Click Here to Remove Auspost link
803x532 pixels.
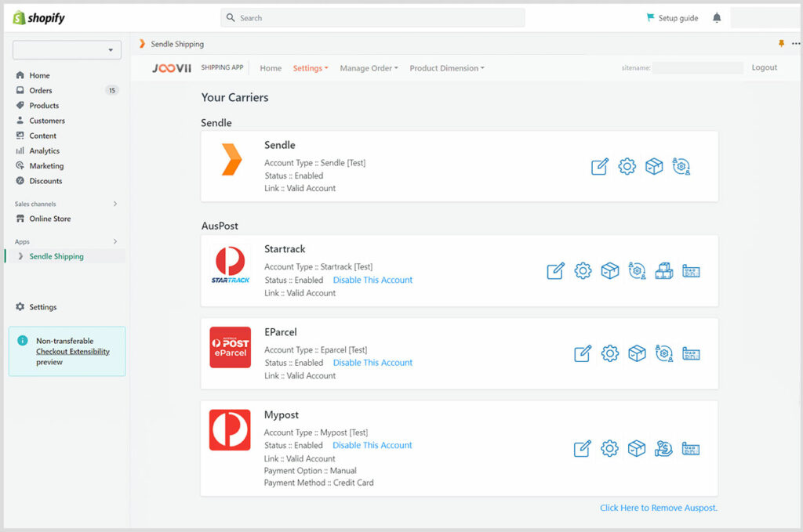[x=659, y=508]
